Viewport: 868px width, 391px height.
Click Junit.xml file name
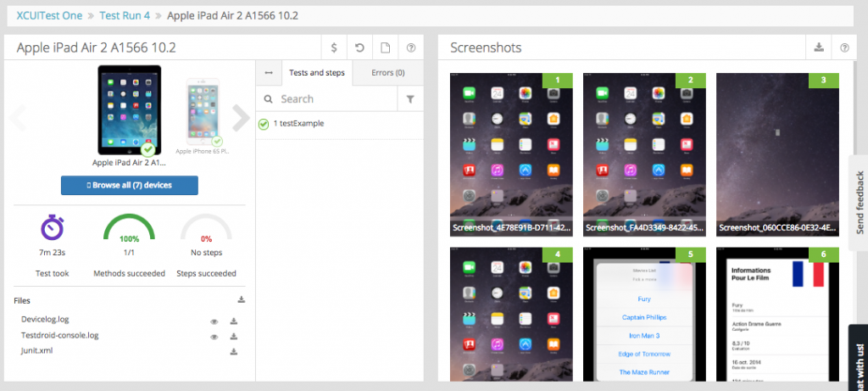pyautogui.click(x=36, y=350)
